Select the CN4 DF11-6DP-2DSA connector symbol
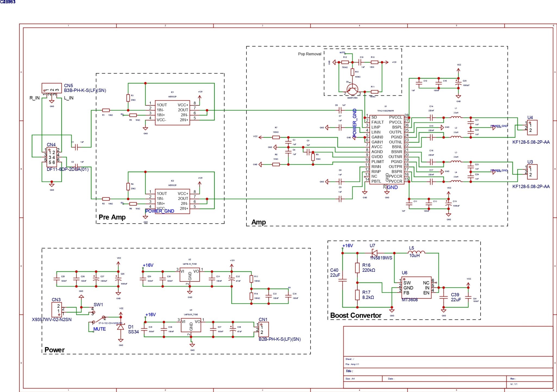Viewport: 557px width, 392px height. coord(52,157)
